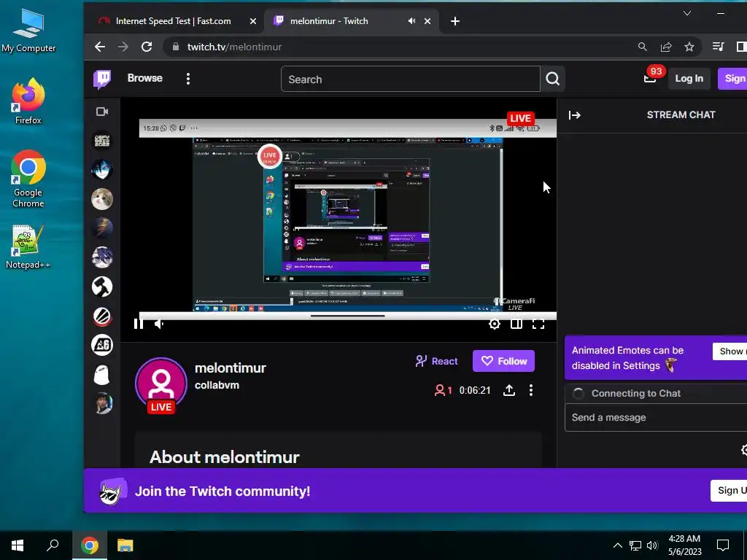Mute the Twitch tab via speaker icon
Viewport: 747px width, 560px height.
(411, 21)
